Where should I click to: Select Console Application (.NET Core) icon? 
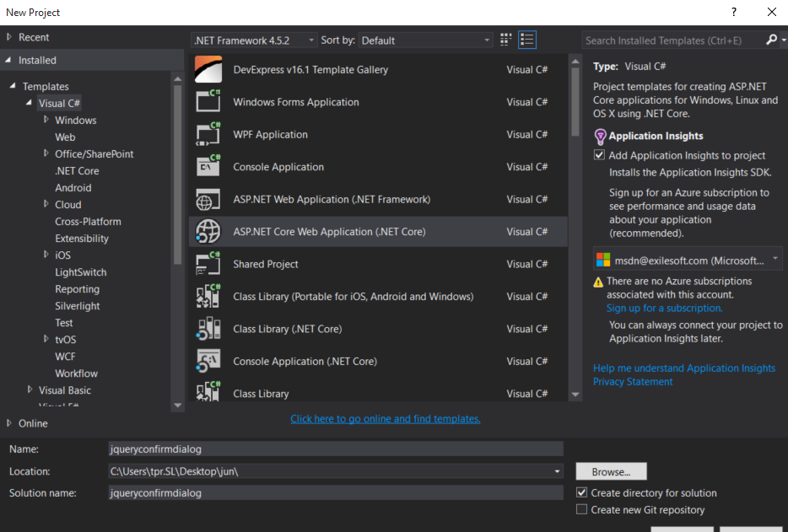point(208,361)
